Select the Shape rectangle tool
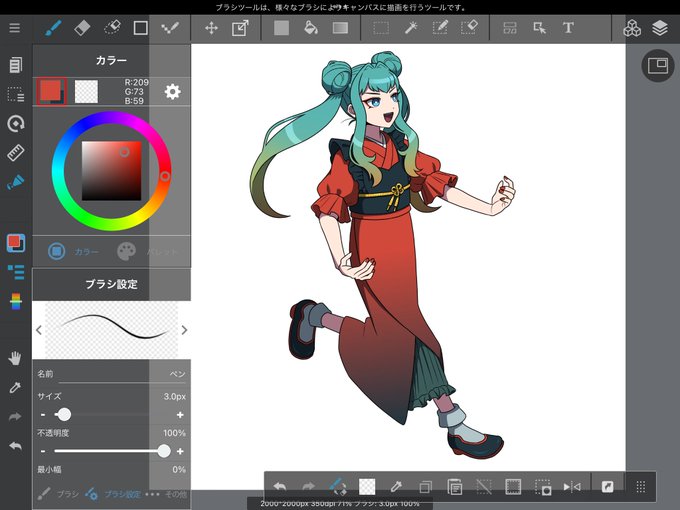Screen dimensions: 680x510 (141, 28)
